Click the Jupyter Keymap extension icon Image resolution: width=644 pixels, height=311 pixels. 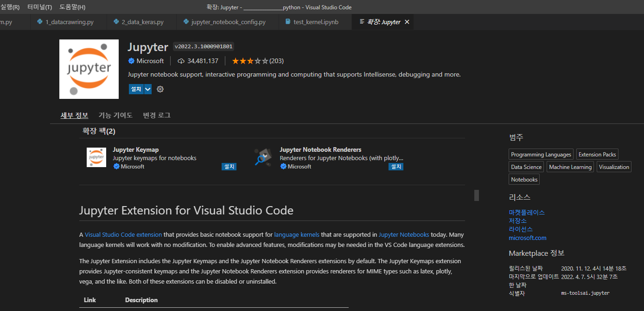coord(96,157)
